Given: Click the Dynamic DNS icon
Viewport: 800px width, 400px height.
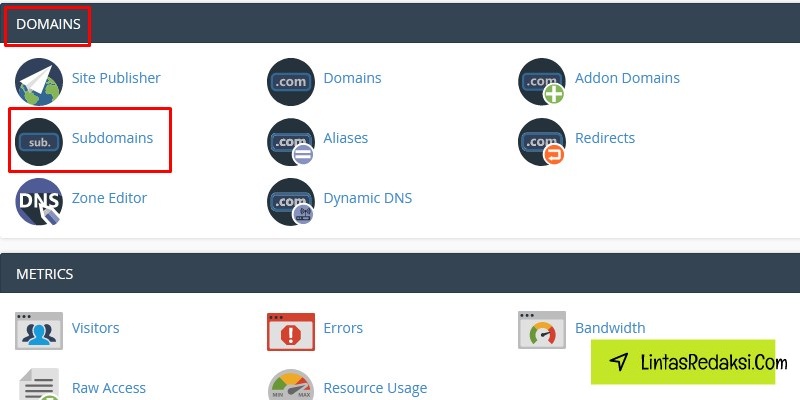Looking at the screenshot, I should point(291,202).
